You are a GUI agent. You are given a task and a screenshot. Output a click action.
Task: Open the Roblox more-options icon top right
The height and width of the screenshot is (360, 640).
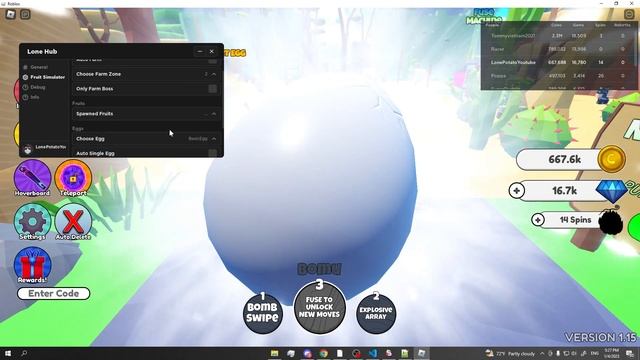629,14
